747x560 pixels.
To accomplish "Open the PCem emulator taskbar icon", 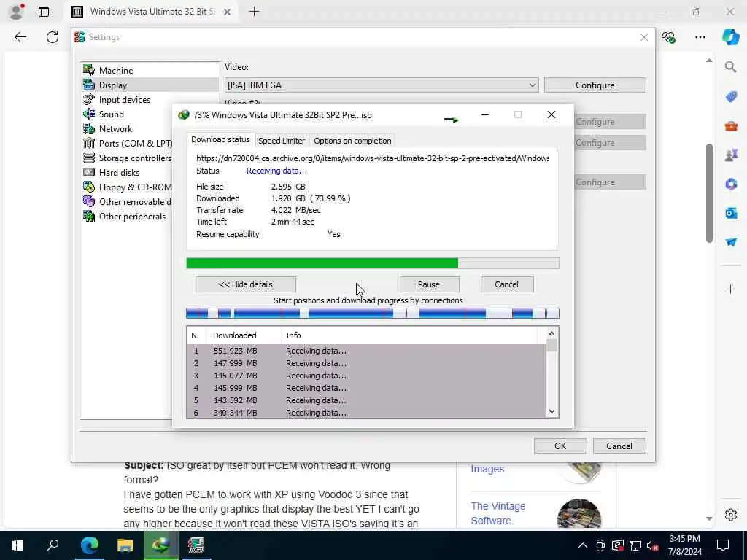I will [x=196, y=545].
